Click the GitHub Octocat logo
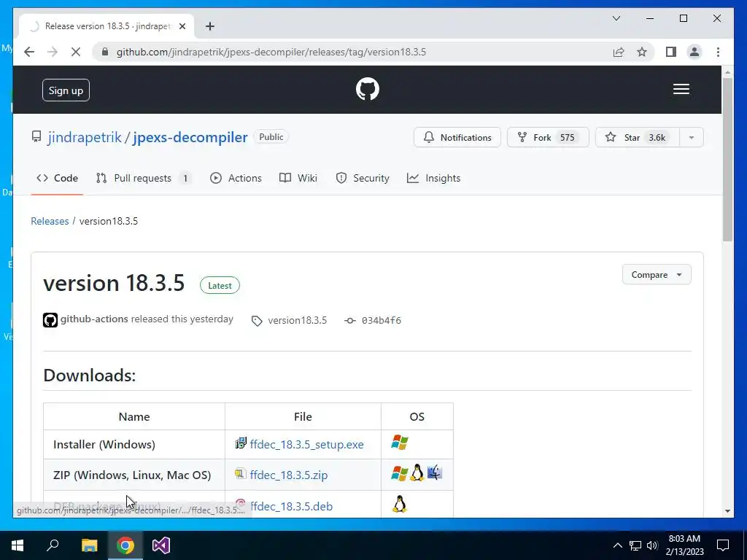 tap(368, 89)
